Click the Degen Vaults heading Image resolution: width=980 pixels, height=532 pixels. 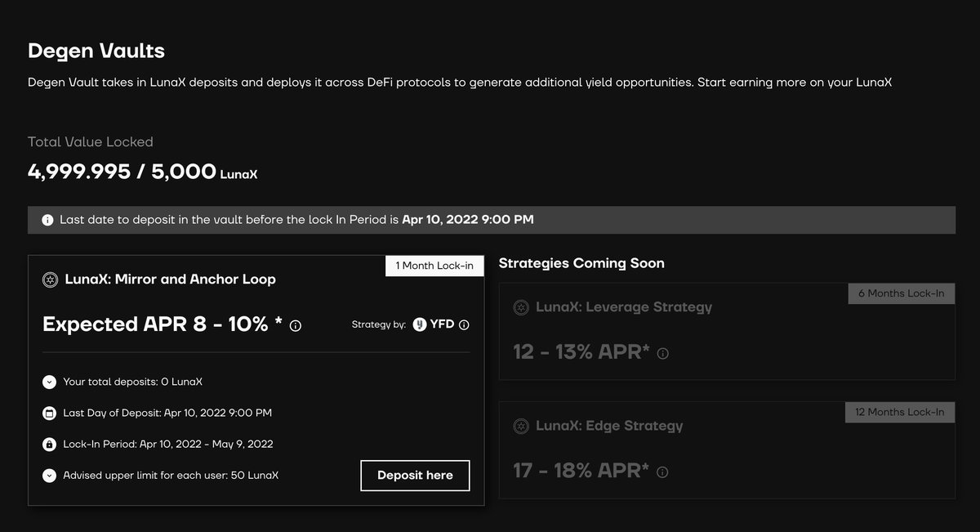96,51
